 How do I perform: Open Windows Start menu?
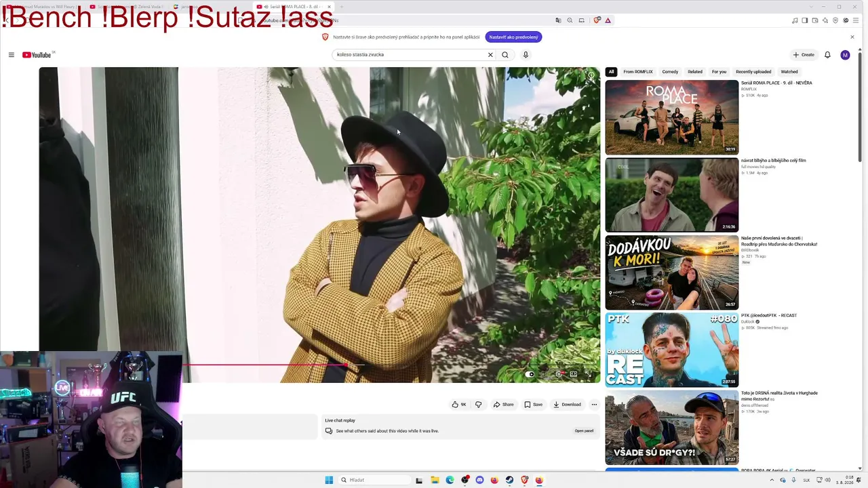(329, 480)
